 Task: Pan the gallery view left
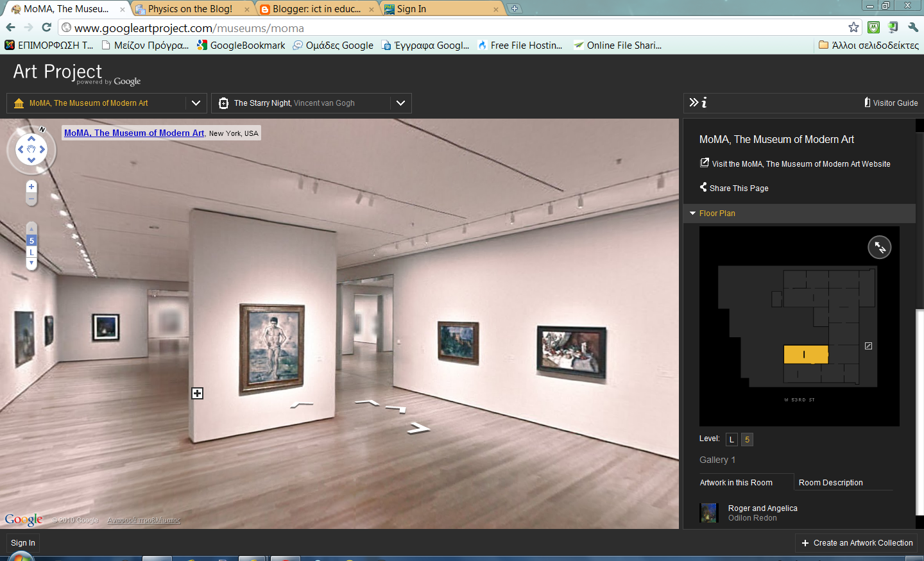click(x=21, y=149)
